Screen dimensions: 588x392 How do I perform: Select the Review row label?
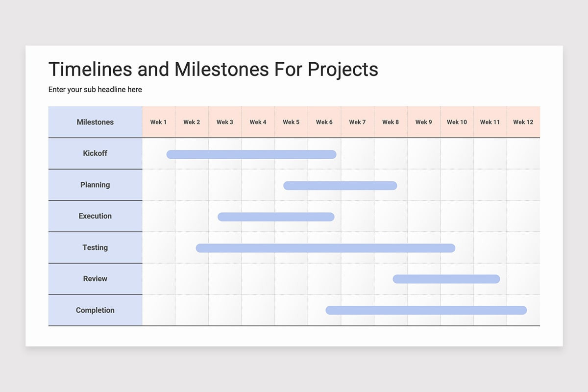point(95,279)
